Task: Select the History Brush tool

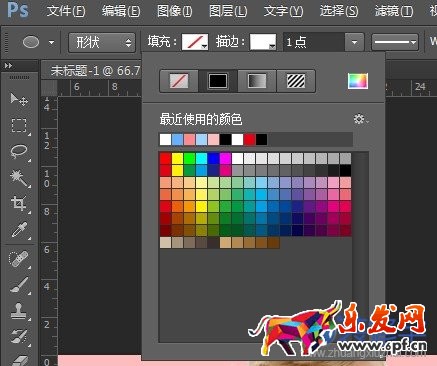Action: coord(19,337)
